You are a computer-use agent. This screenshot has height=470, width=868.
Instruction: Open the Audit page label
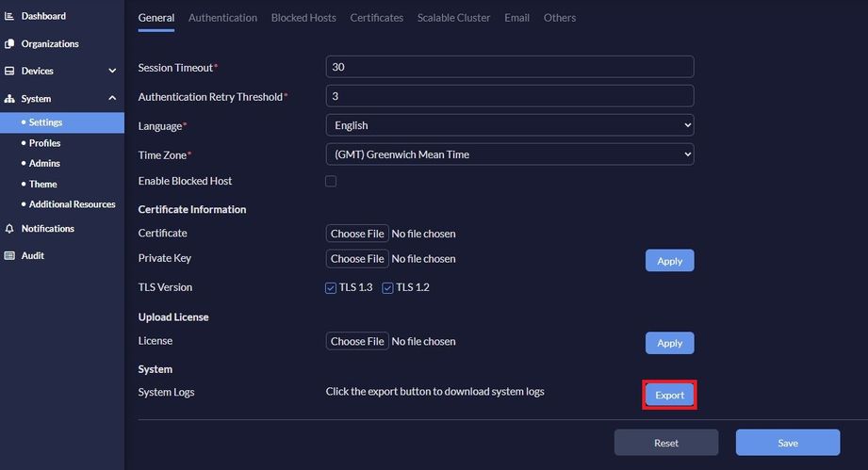point(33,255)
